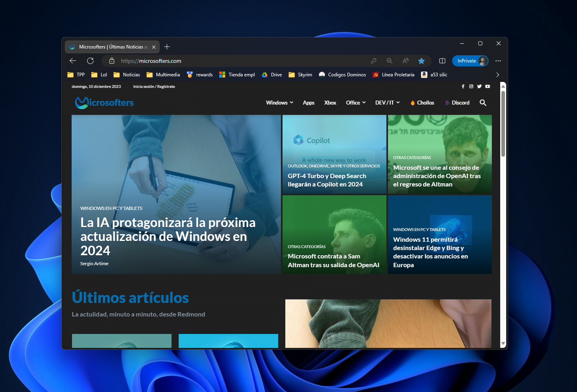The width and height of the screenshot is (577, 392).
Task: Activate the read aloud icon
Action: click(x=405, y=61)
